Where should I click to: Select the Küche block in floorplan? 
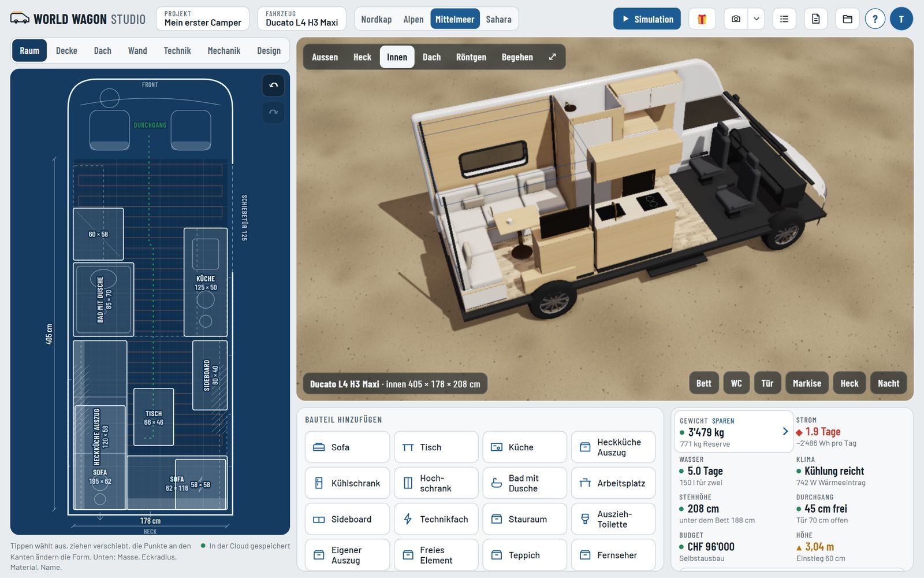206,282
